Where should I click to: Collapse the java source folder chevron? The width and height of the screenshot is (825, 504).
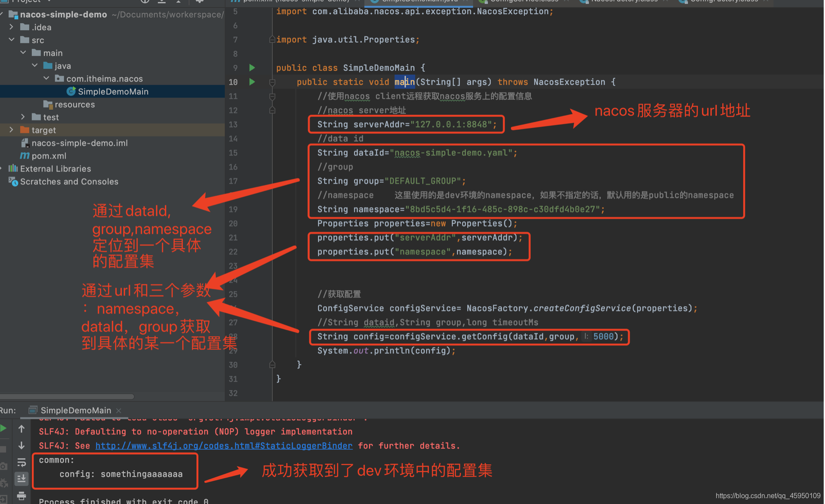pos(35,65)
